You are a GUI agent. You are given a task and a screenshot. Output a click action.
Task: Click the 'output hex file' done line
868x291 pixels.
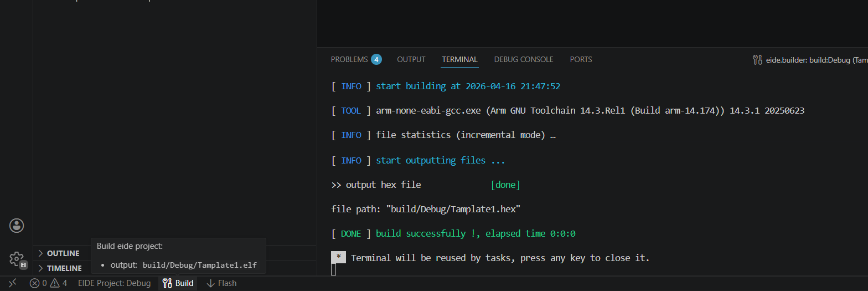click(x=426, y=185)
